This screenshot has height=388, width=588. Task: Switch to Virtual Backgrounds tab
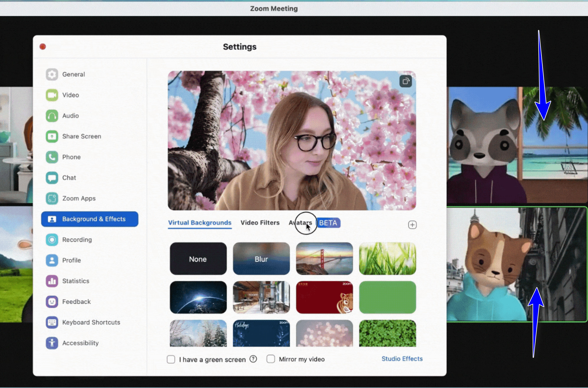click(x=200, y=223)
